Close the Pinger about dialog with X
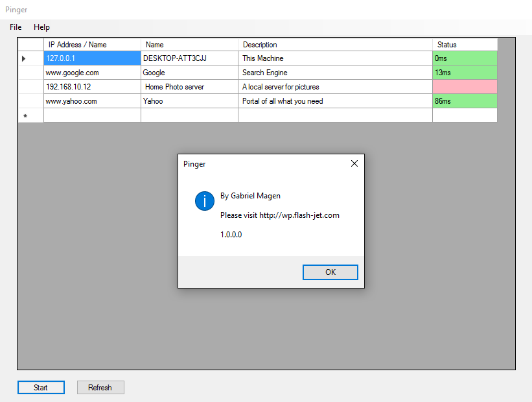The image size is (532, 402). click(354, 163)
